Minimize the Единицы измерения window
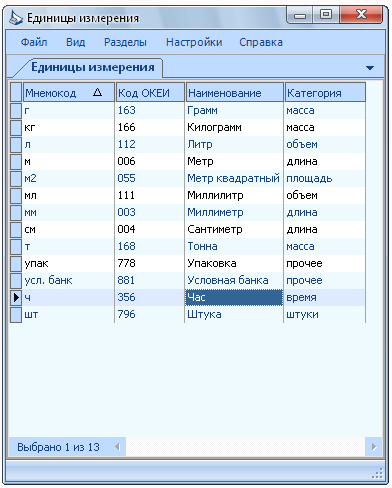392x488 pixels. point(299,15)
